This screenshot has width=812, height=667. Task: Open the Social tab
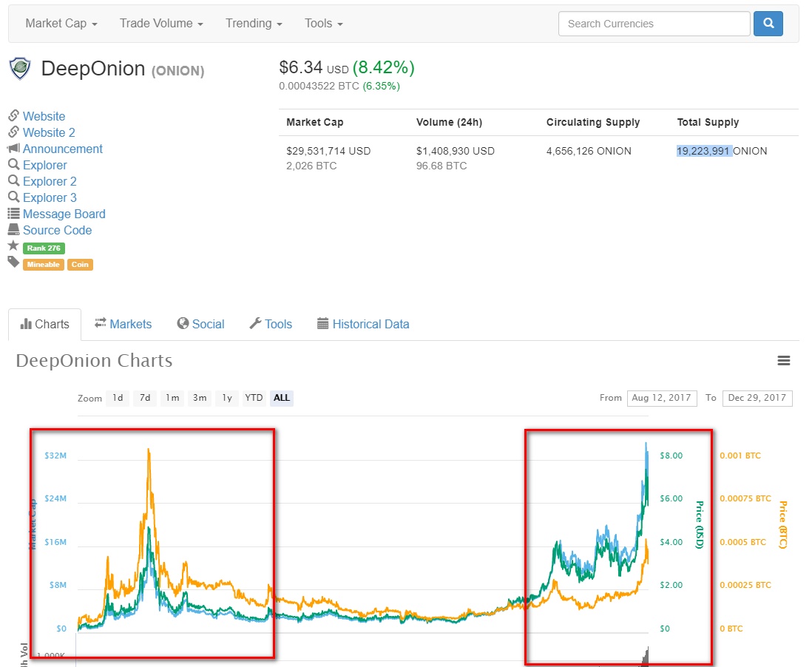tap(201, 324)
